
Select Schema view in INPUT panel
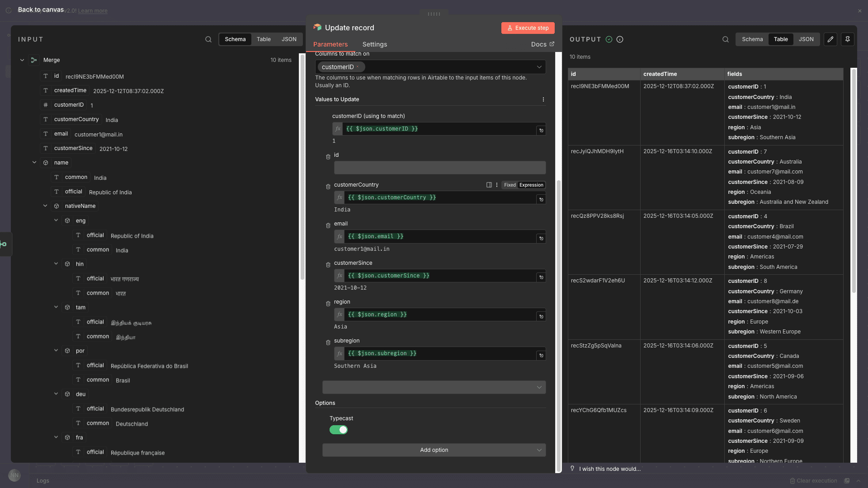[x=235, y=39]
